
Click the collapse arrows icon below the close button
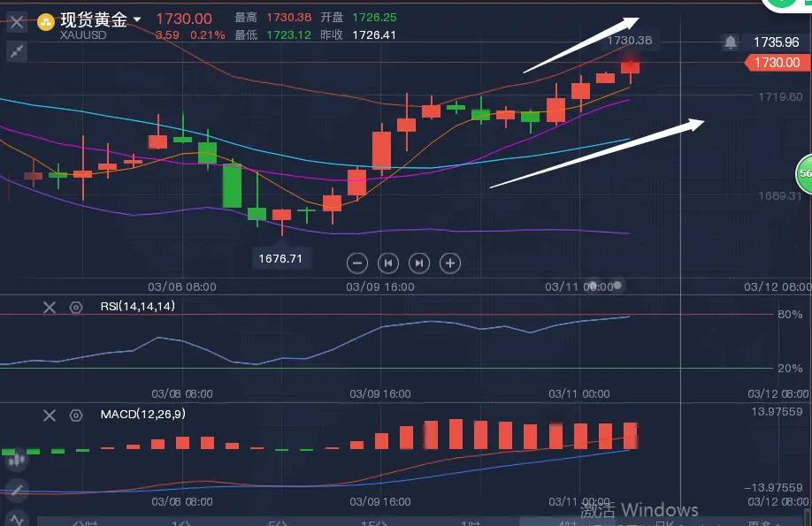(17, 51)
